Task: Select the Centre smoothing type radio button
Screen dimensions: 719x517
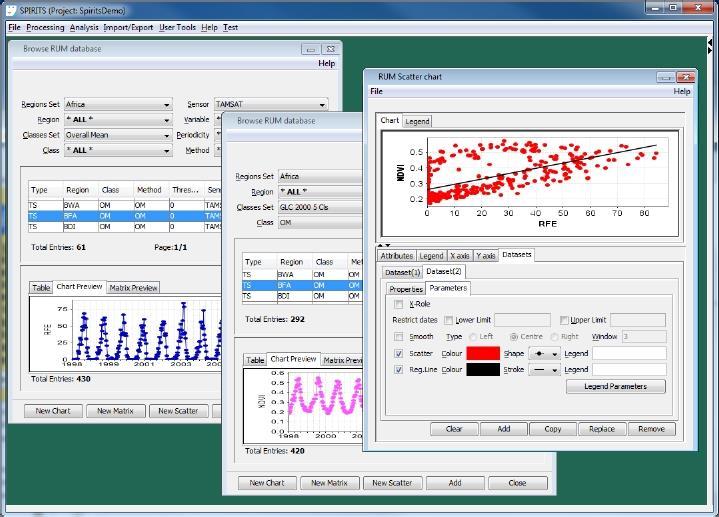Action: pos(514,337)
